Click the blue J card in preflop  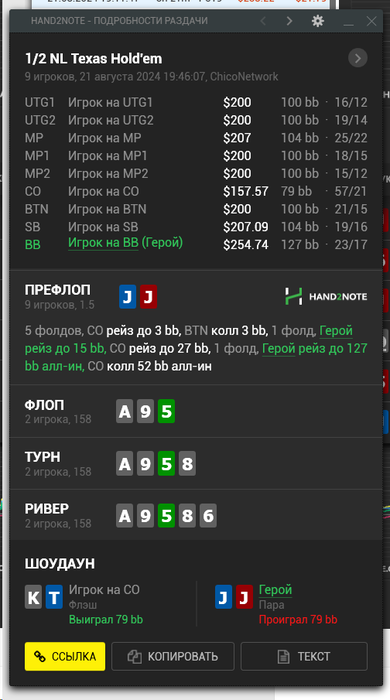pyautogui.click(x=128, y=297)
